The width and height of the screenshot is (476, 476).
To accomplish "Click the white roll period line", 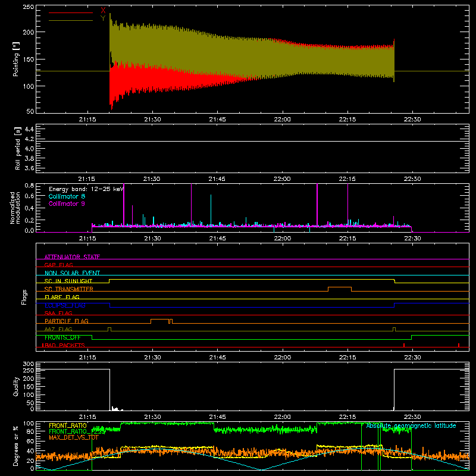I will click(x=252, y=141).
